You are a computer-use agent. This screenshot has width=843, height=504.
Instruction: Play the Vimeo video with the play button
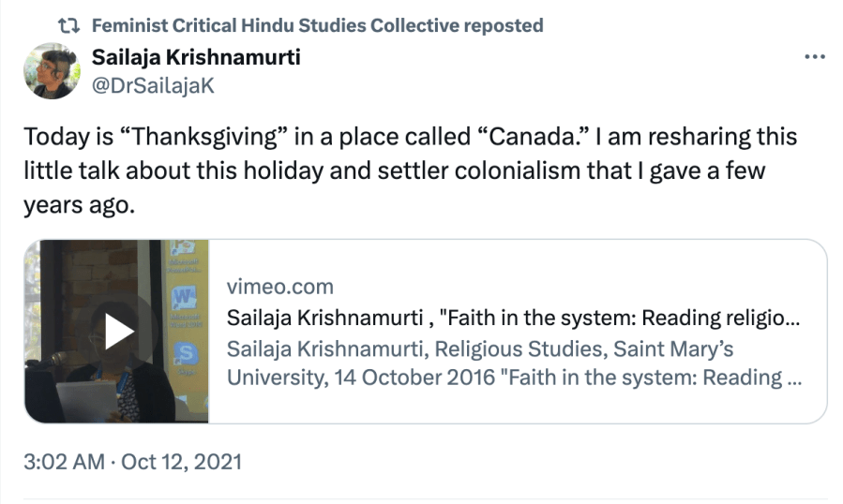click(x=117, y=331)
